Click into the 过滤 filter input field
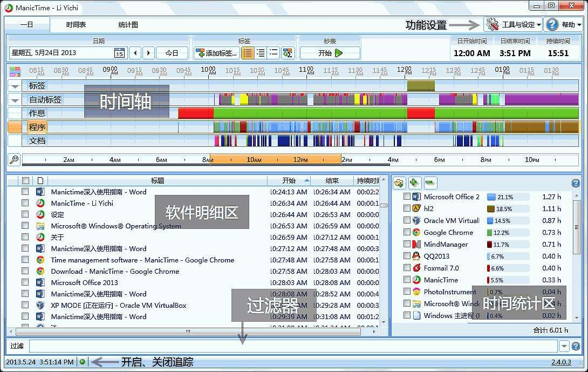Viewport: 588px width, 372px height. coord(293,346)
